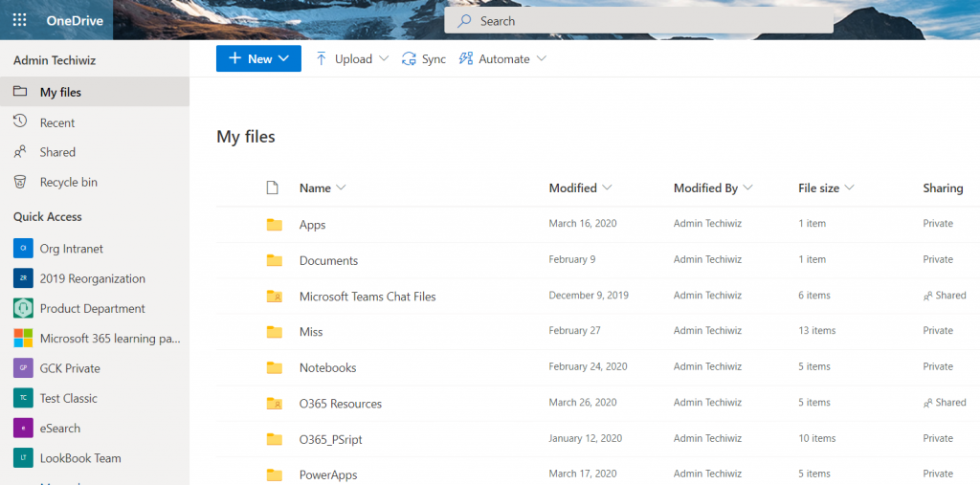Viewport: 980px width, 485px height.
Task: Click the Recent clock icon
Action: point(20,121)
